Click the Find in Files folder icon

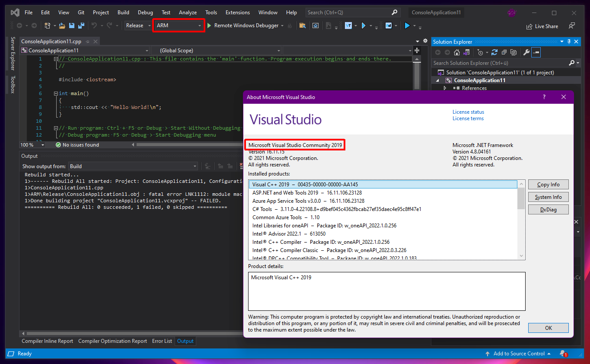point(303,26)
